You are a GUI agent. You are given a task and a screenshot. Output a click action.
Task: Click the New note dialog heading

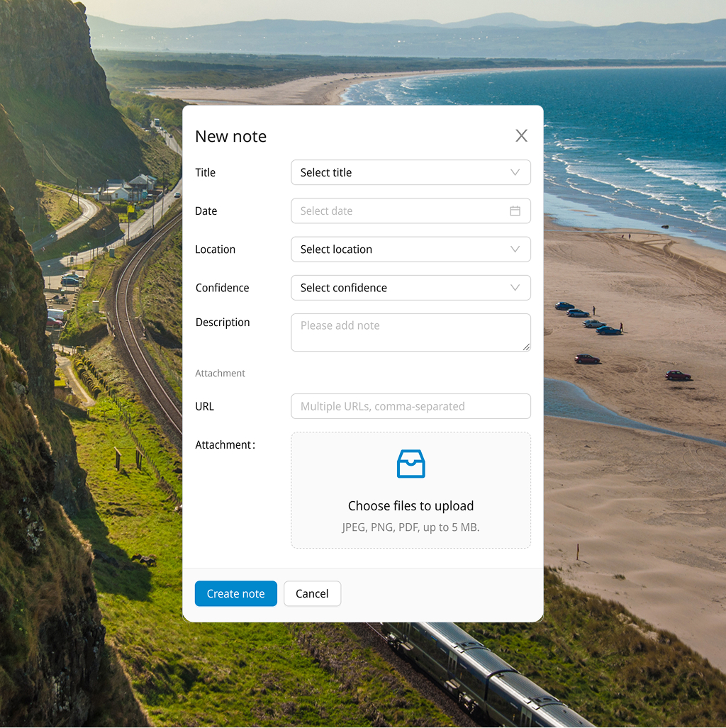point(230,136)
